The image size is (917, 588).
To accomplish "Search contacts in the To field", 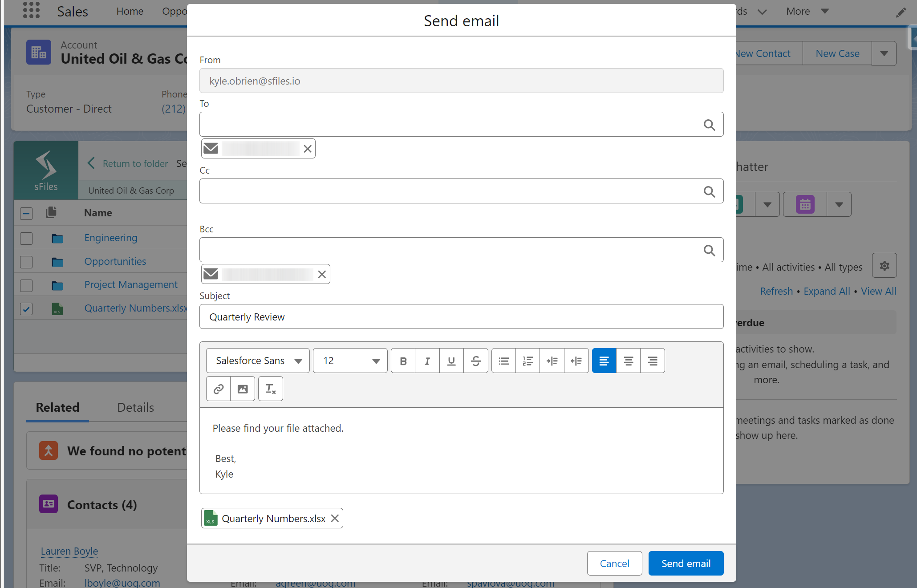I will click(x=710, y=125).
